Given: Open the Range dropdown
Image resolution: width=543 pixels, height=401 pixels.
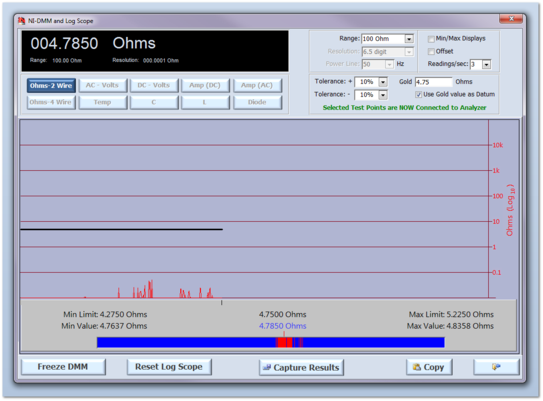Looking at the screenshot, I should tap(409, 39).
